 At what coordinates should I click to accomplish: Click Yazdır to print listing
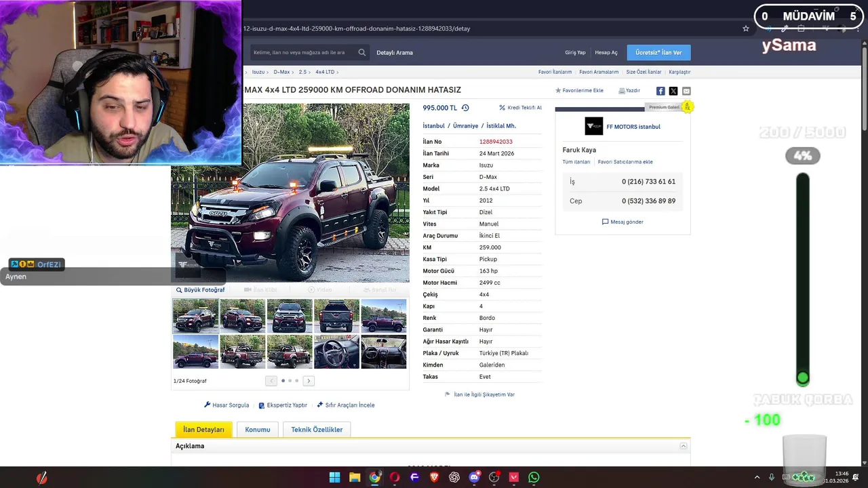[x=629, y=90]
